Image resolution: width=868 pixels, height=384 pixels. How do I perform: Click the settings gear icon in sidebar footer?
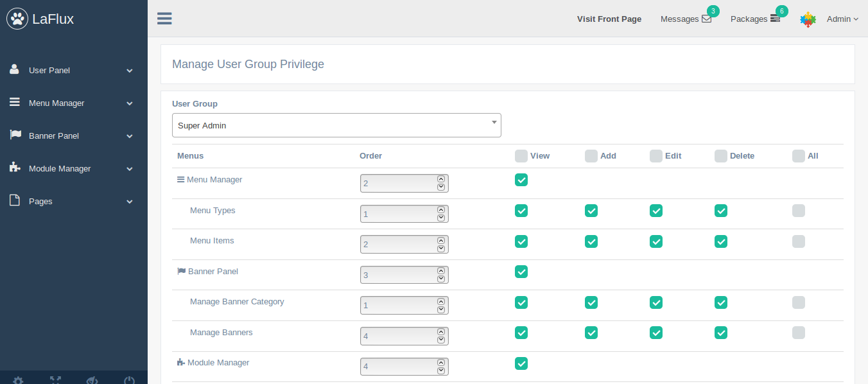click(x=19, y=380)
